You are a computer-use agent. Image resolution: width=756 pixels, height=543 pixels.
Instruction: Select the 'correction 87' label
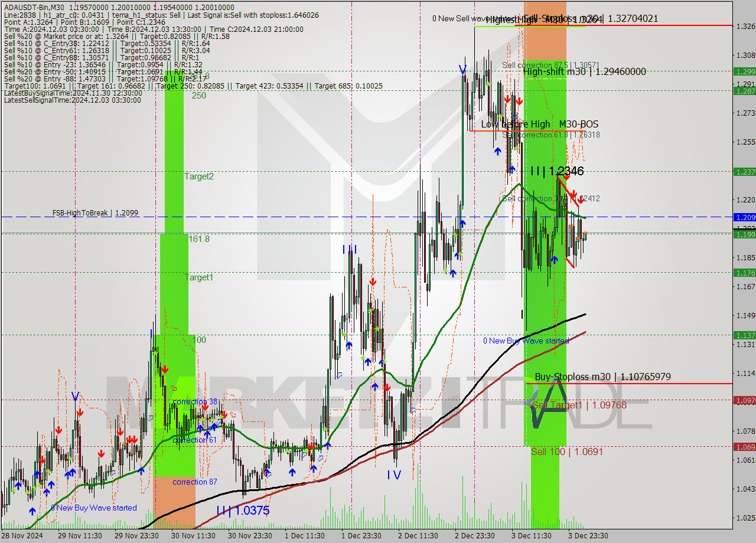coord(194,482)
